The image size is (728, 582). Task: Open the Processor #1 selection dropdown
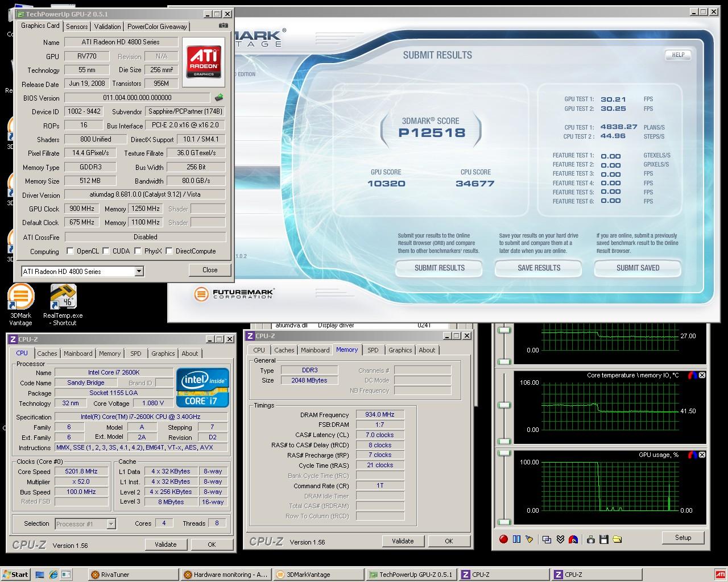point(111,524)
